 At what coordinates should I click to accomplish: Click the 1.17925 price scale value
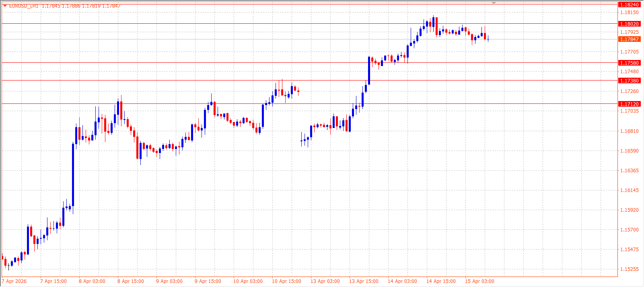point(630,32)
